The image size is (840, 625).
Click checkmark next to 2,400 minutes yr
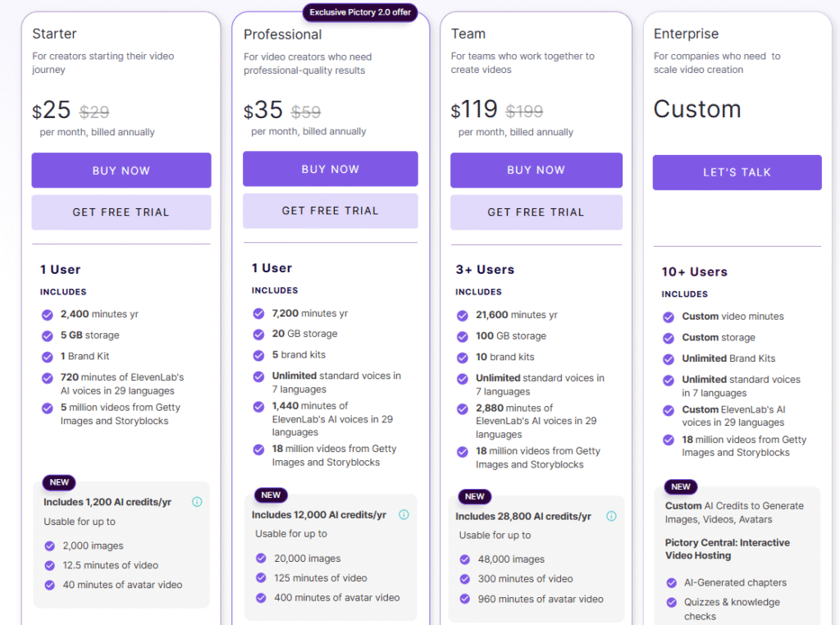click(x=48, y=314)
